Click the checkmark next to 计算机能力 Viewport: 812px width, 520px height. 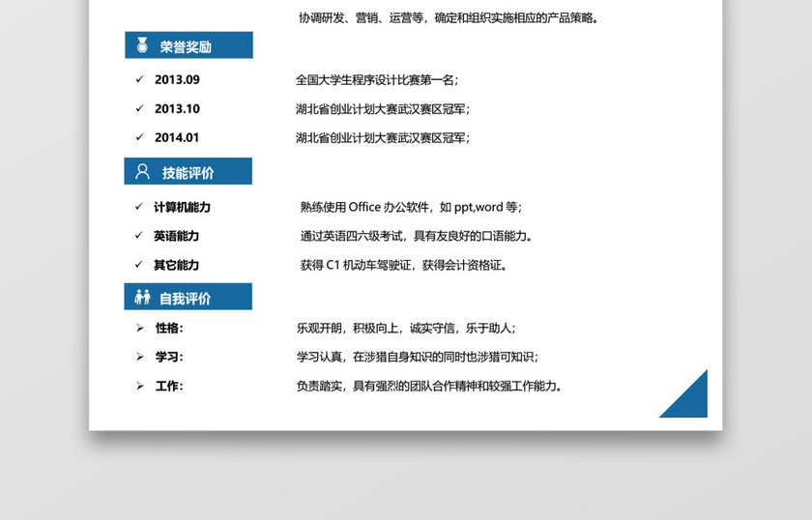tap(139, 207)
